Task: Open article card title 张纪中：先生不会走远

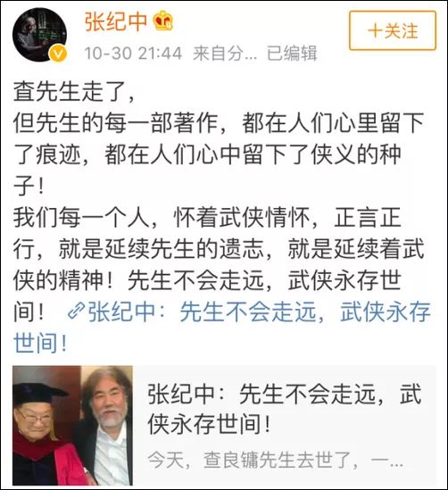Action: (285, 409)
